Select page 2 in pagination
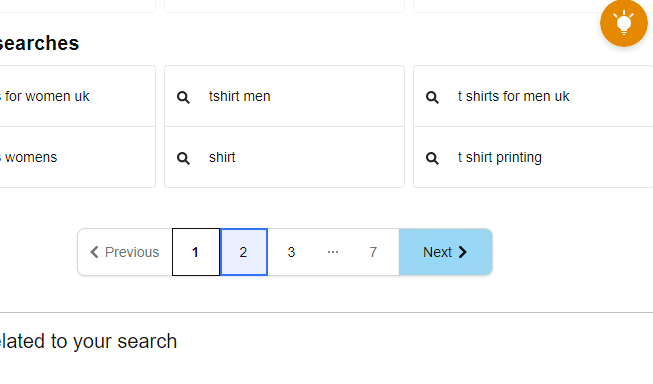653x384 pixels. [244, 252]
